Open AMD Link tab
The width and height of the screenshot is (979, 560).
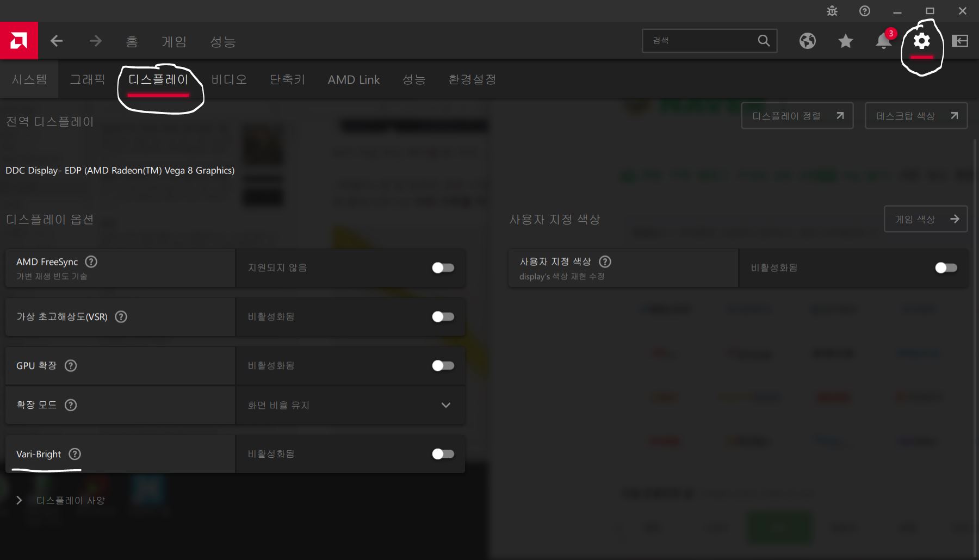click(x=354, y=79)
